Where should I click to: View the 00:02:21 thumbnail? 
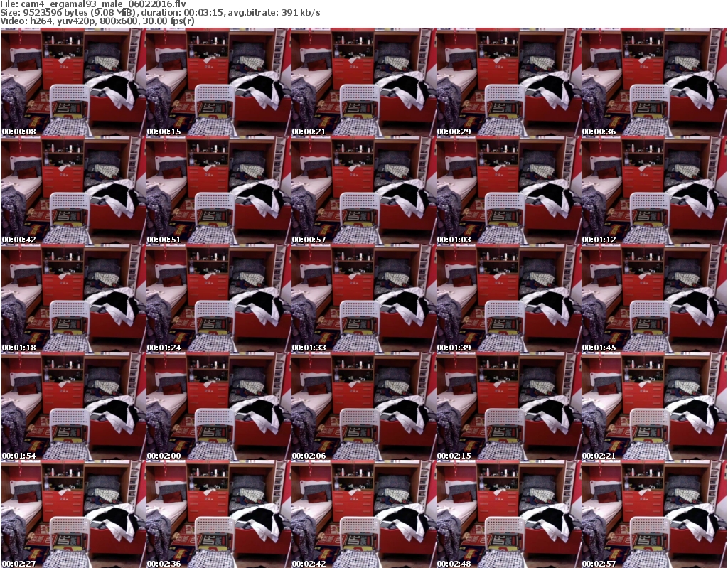654,407
